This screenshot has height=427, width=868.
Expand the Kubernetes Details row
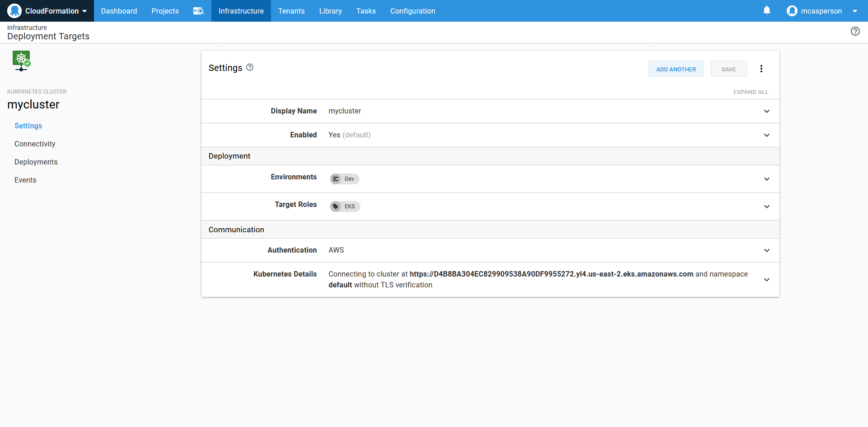coord(766,280)
